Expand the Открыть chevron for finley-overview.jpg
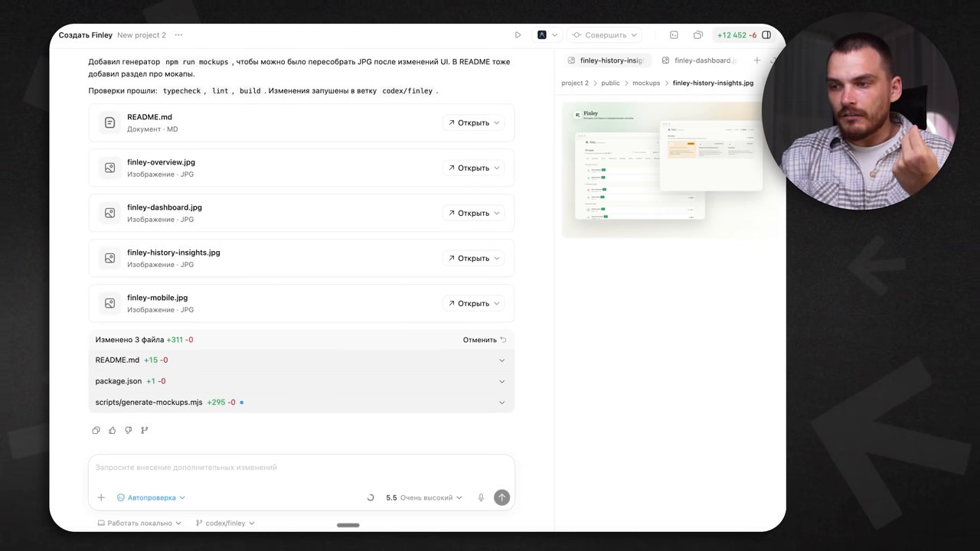This screenshot has height=551, width=980. click(497, 168)
